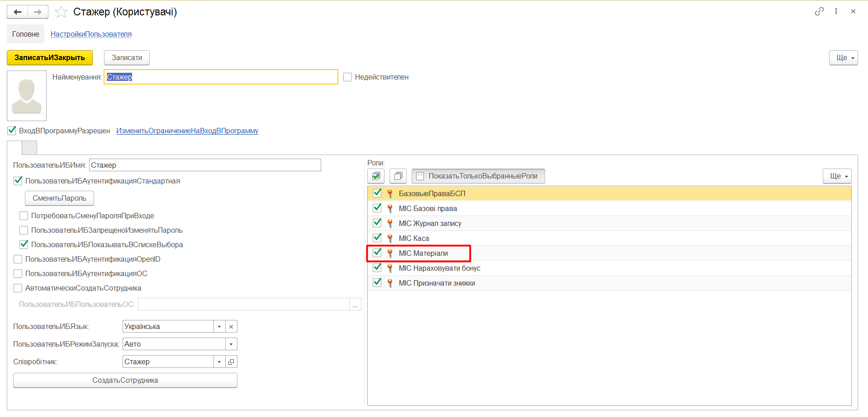Screen dimensions: 868x418
Task: Switch to the Головне tab
Action: pyautogui.click(x=26, y=34)
